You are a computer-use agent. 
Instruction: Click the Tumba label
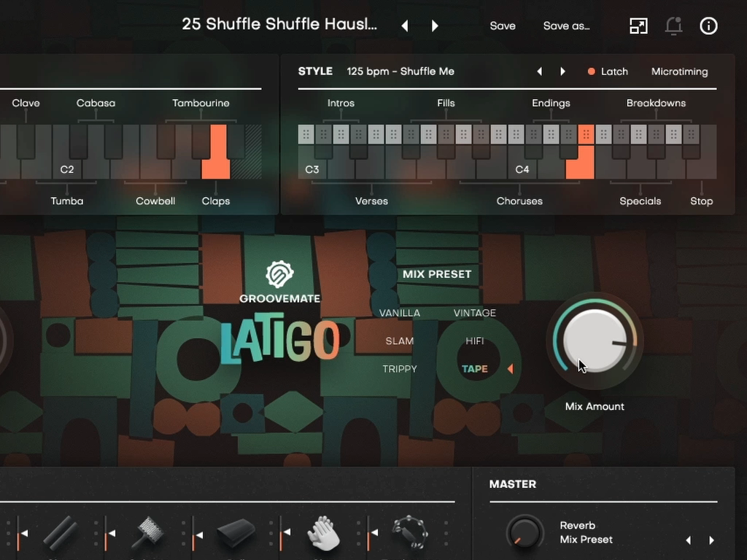click(66, 201)
